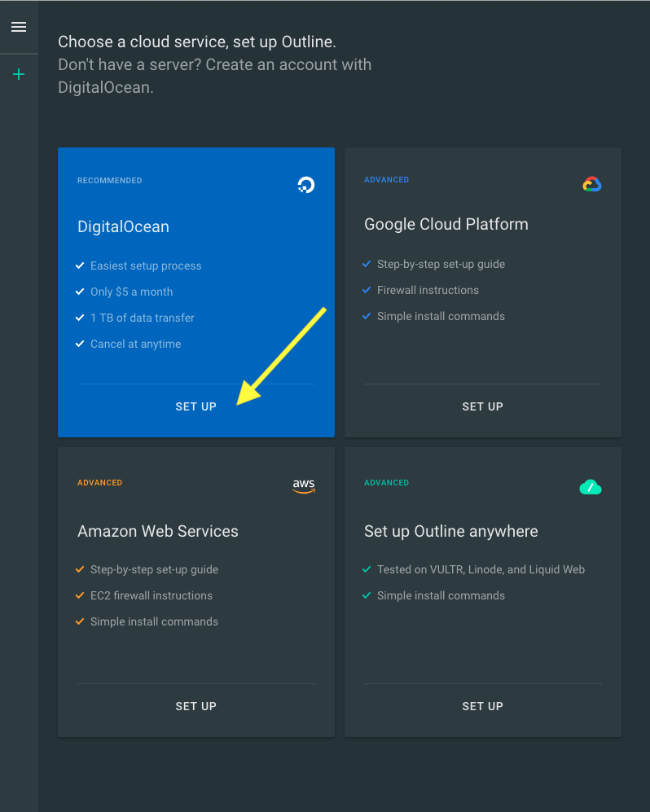This screenshot has width=650, height=812.
Task: Select the Amazon Web Services heading
Action: [x=158, y=531]
